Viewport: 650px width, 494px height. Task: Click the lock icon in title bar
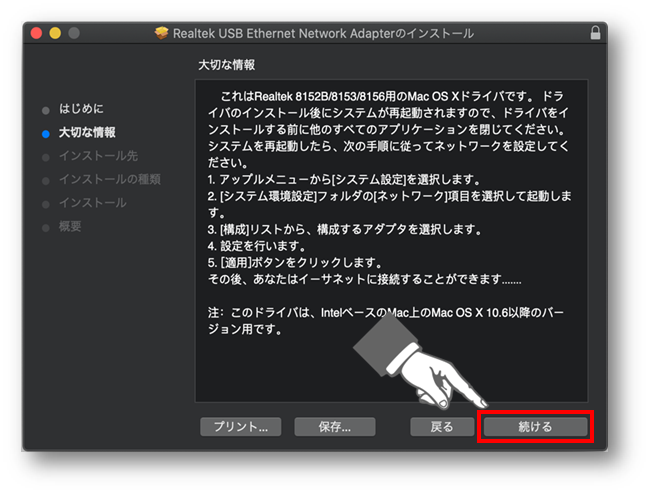tap(595, 33)
